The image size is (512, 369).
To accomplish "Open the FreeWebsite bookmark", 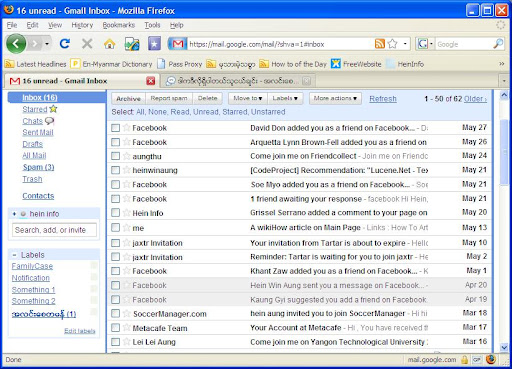I will [356, 64].
